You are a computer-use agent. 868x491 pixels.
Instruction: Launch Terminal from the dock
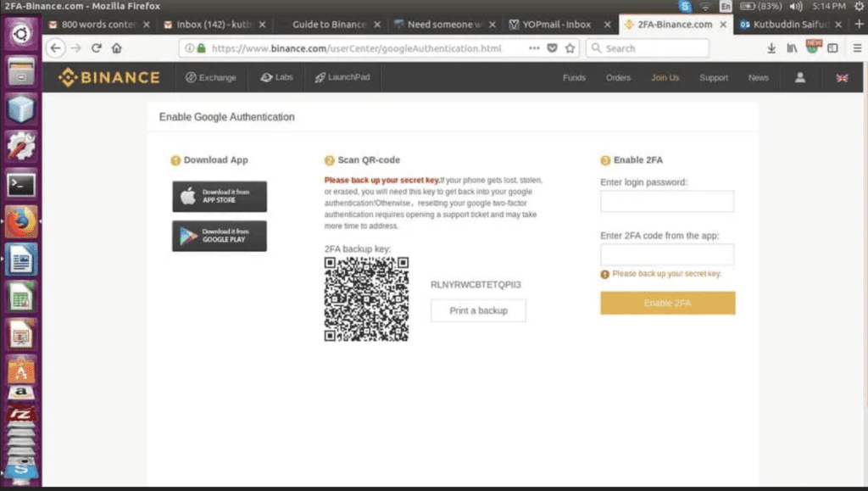[x=21, y=184]
